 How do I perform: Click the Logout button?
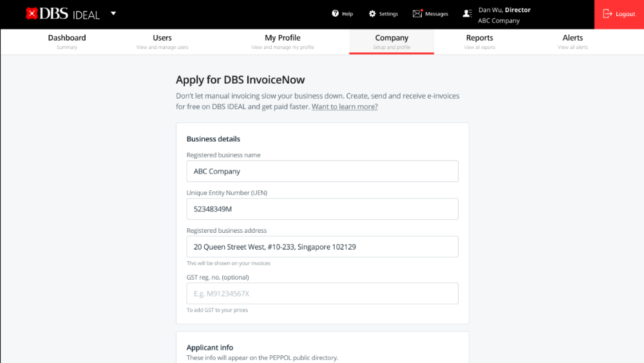pos(619,14)
